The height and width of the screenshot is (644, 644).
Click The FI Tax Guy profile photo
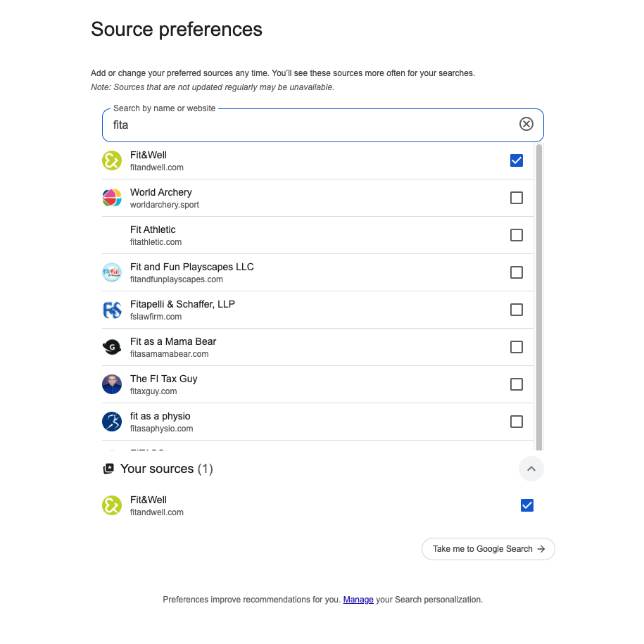[112, 384]
